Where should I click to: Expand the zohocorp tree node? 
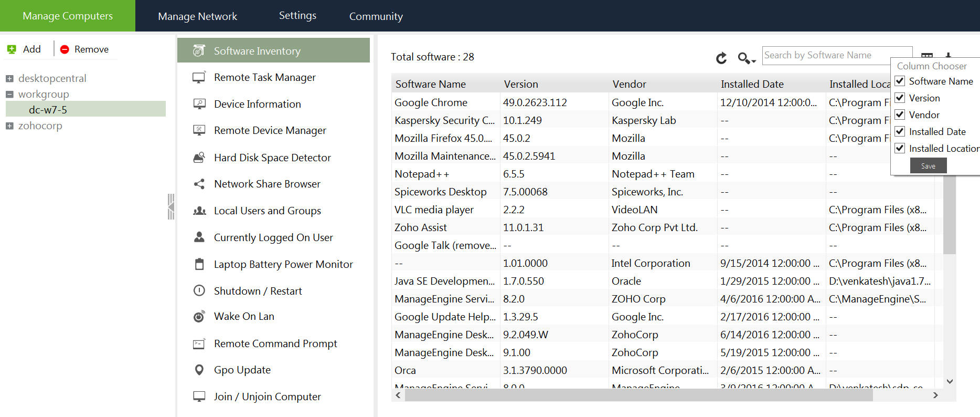point(9,126)
